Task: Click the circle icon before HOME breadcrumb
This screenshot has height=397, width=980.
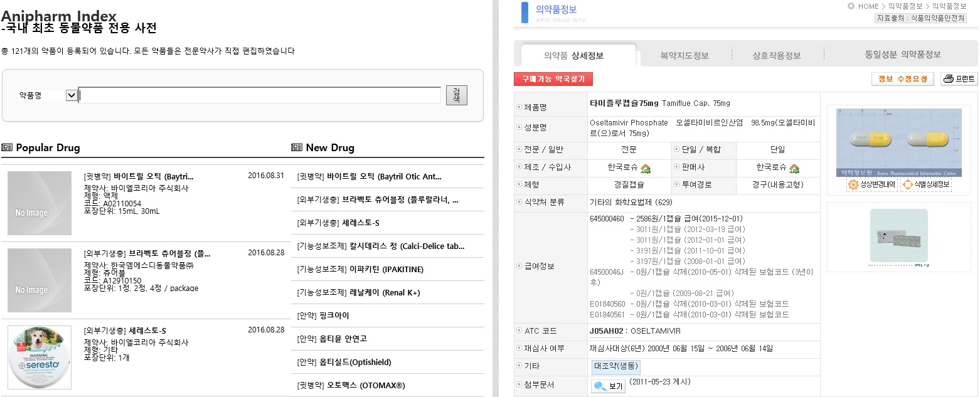Action: point(851,6)
